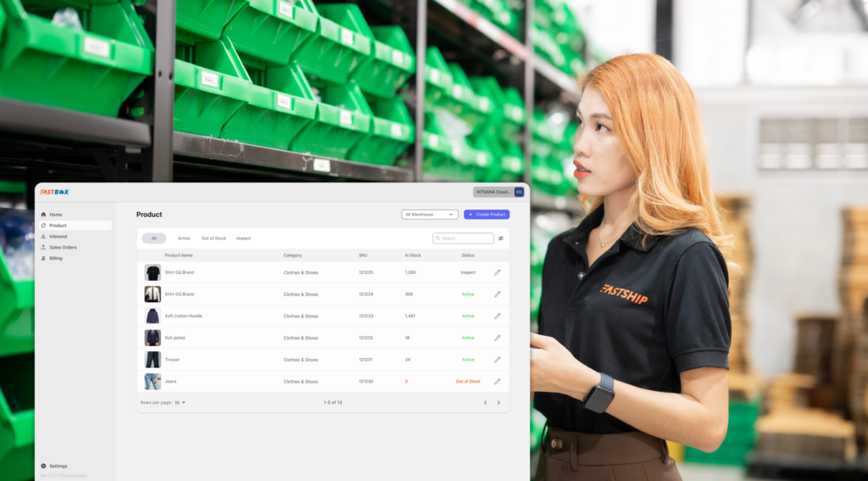This screenshot has width=868, height=481.
Task: Go to the next page of products
Action: (498, 402)
